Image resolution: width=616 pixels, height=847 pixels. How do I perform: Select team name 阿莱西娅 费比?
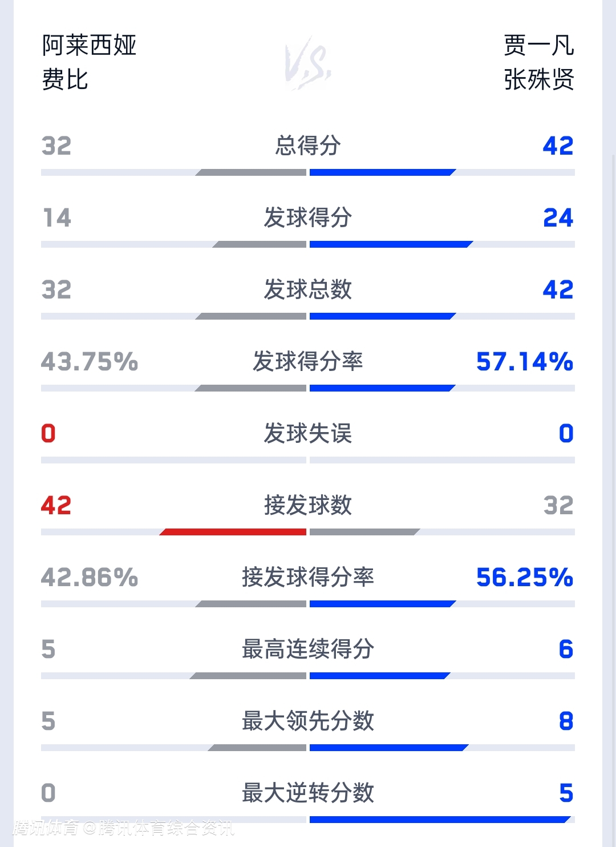tap(89, 62)
